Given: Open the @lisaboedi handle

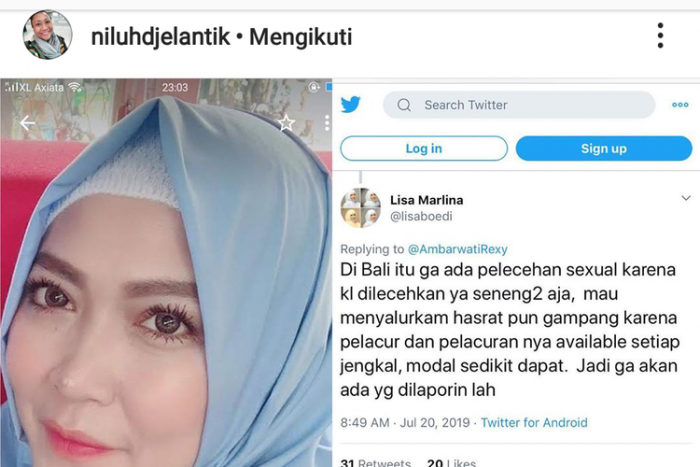Looking at the screenshot, I should coord(421,217).
